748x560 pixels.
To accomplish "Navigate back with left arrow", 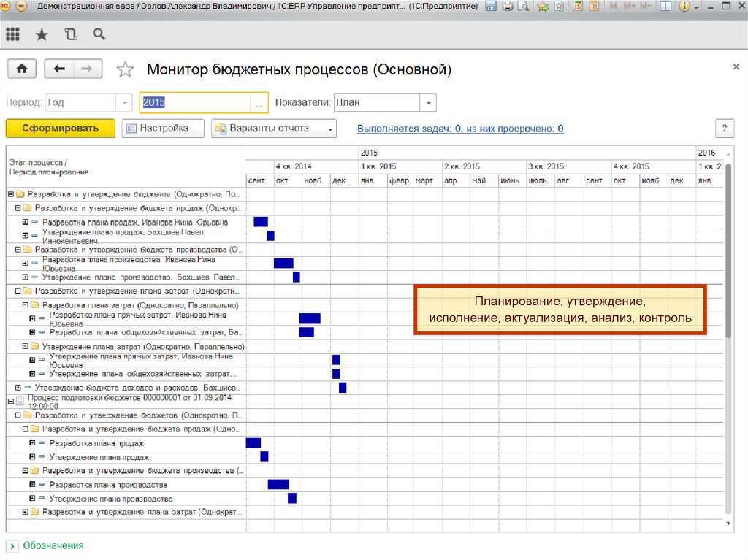I will coord(59,69).
